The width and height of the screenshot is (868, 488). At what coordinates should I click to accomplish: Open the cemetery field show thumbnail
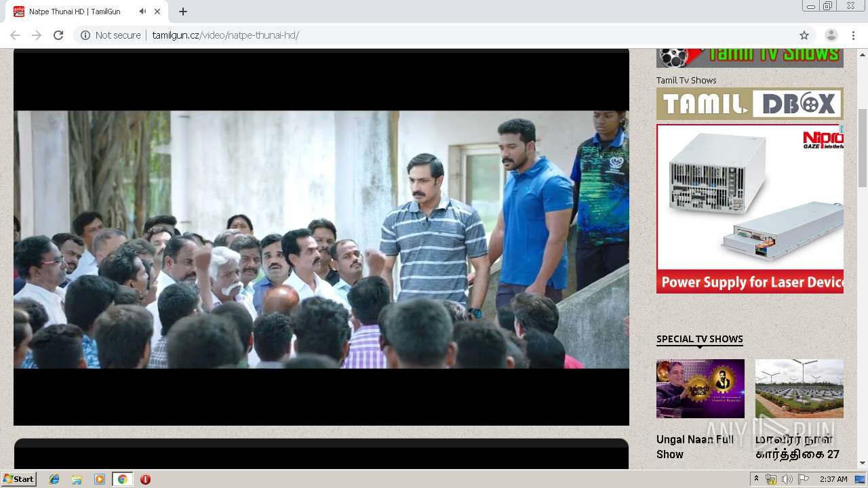coord(800,388)
